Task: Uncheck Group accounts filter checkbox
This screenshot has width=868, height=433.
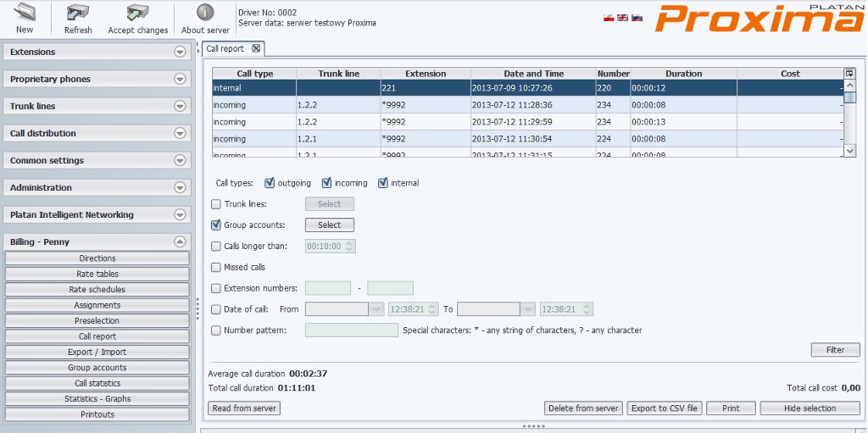Action: [216, 225]
